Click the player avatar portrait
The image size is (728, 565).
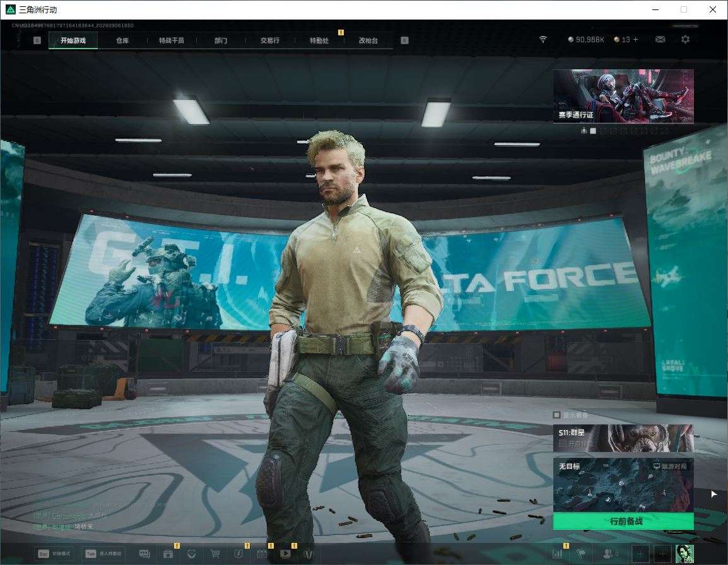(684, 554)
